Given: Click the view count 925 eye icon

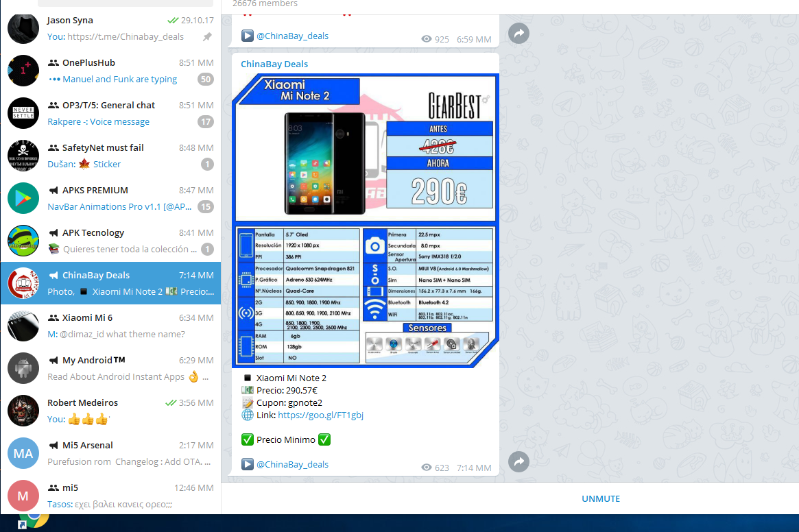Looking at the screenshot, I should [x=427, y=38].
